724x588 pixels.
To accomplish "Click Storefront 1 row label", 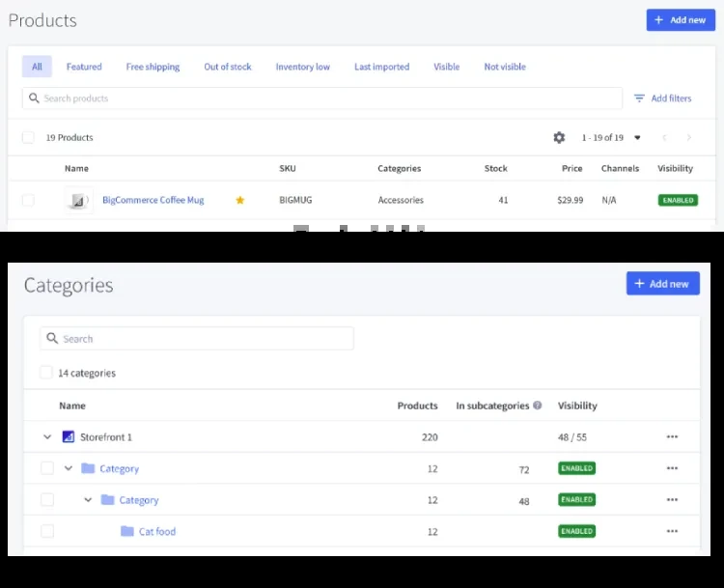I will 106,437.
